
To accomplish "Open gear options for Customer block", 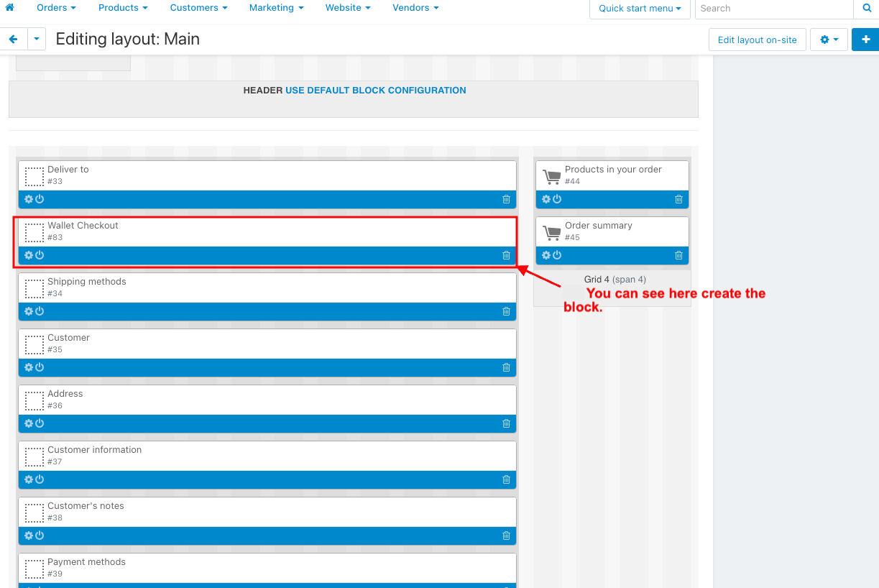I will (x=29, y=367).
